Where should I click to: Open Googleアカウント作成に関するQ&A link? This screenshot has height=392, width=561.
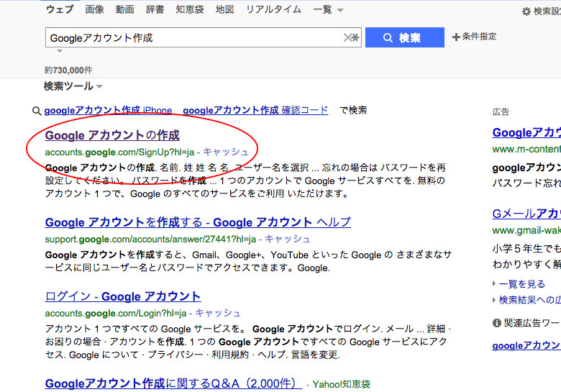[x=173, y=383]
